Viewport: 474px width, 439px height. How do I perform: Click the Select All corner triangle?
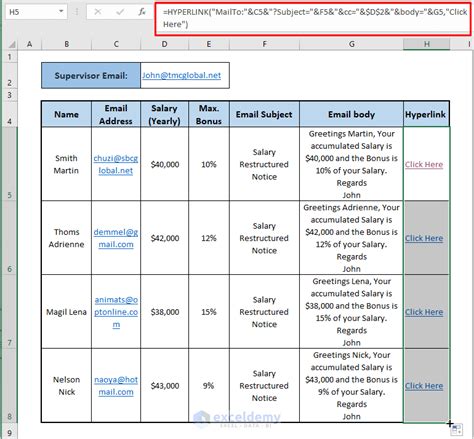[x=12, y=44]
